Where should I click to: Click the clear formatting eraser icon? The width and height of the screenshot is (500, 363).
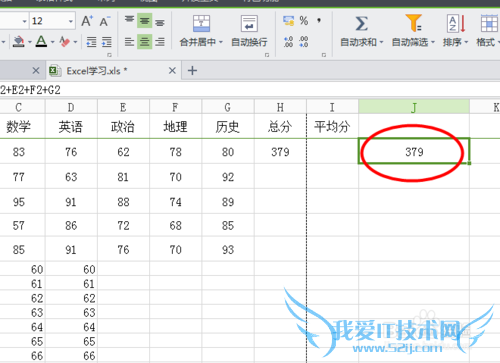(x=65, y=42)
